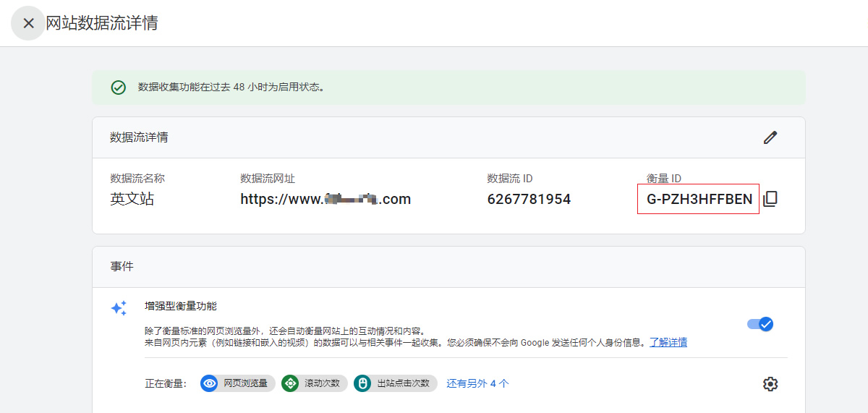Click the 正在衡量 label
The image size is (868, 413).
point(166,383)
